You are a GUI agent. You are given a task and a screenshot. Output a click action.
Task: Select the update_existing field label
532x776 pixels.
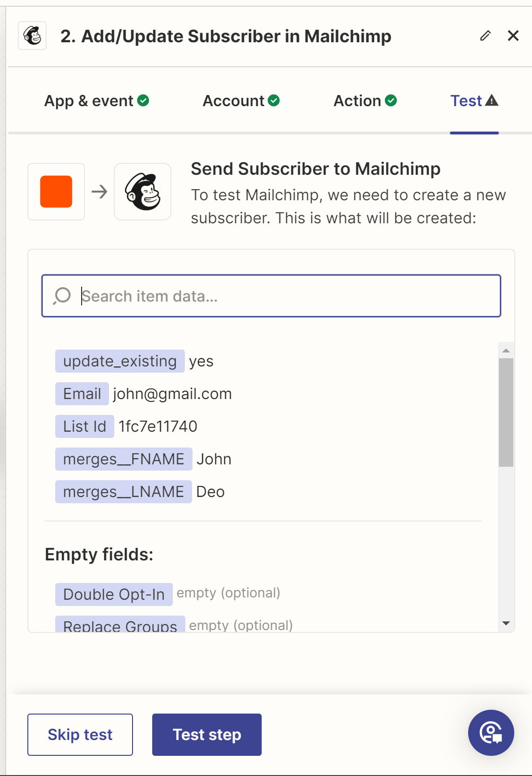coord(120,361)
